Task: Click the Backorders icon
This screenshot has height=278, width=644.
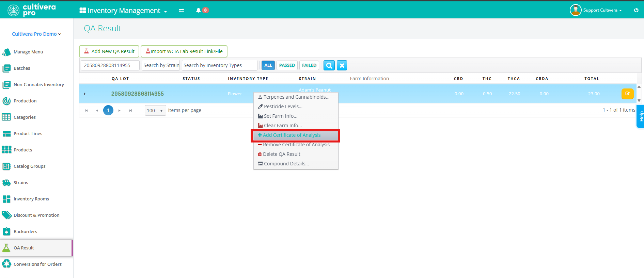Action: coord(6,232)
